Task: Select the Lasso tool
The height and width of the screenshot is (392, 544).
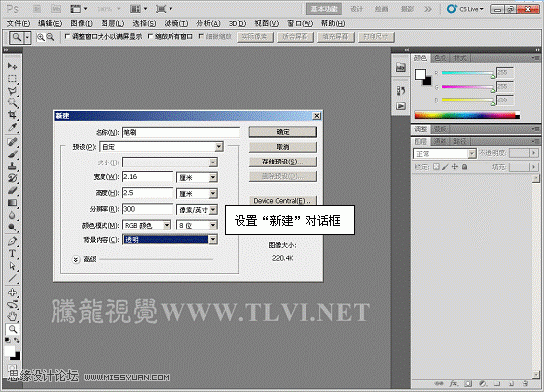Action: point(12,91)
